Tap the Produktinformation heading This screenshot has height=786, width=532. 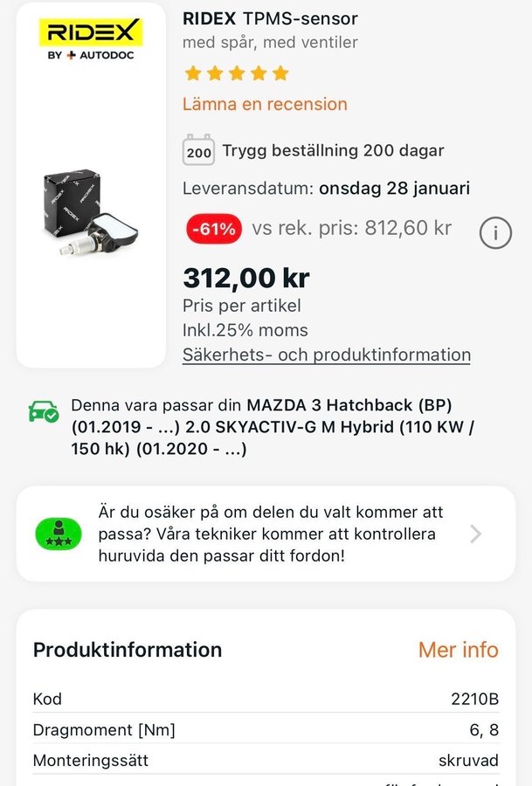click(x=128, y=650)
